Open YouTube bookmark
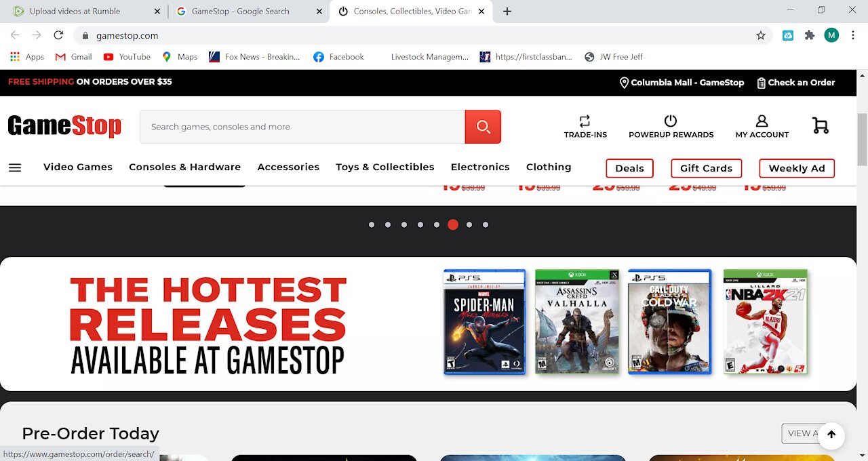The height and width of the screenshot is (461, 868). [x=127, y=57]
